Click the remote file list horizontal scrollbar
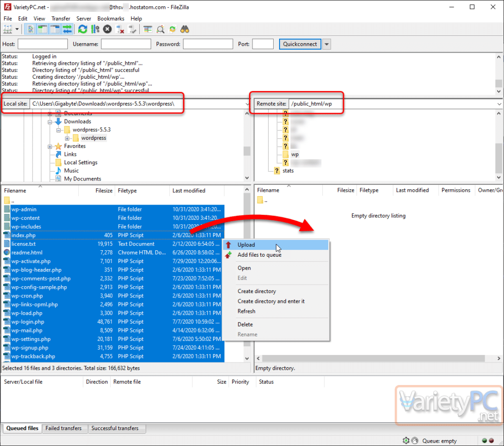Viewport: 504px width, 446px height. coord(374,358)
